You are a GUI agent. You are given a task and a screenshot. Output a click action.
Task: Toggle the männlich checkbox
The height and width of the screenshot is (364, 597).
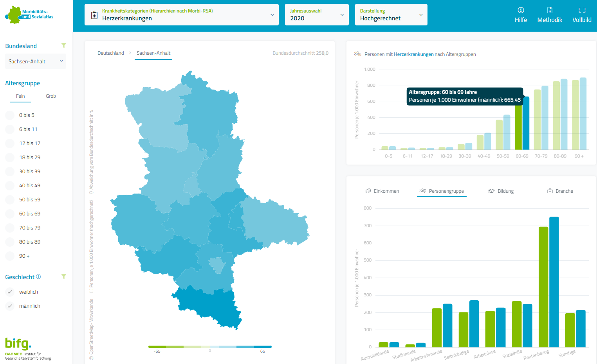pyautogui.click(x=10, y=306)
